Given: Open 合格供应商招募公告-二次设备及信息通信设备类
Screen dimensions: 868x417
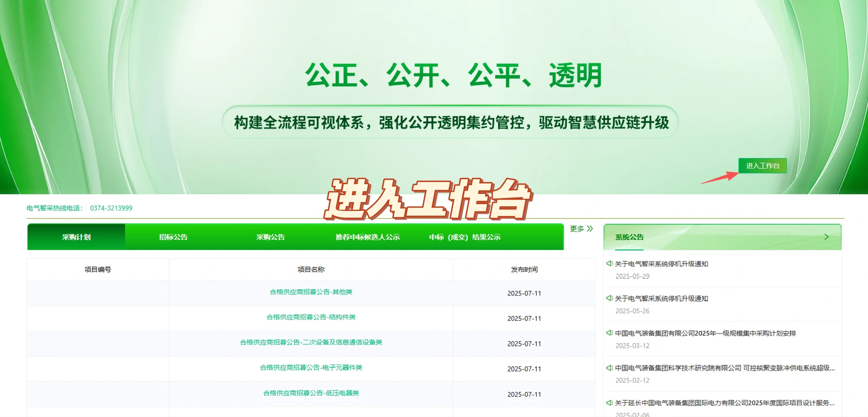Looking at the screenshot, I should [x=311, y=342].
